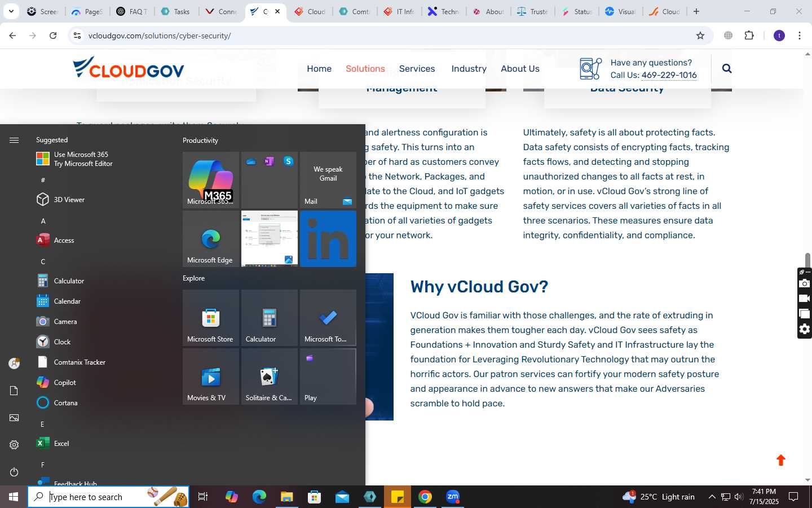Open Solitaire & Casual Games tile

[x=270, y=376]
